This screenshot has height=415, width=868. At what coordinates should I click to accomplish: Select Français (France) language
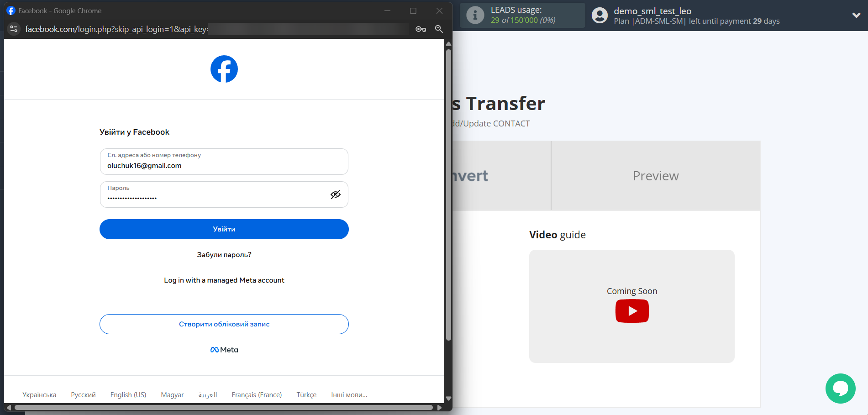pos(257,395)
